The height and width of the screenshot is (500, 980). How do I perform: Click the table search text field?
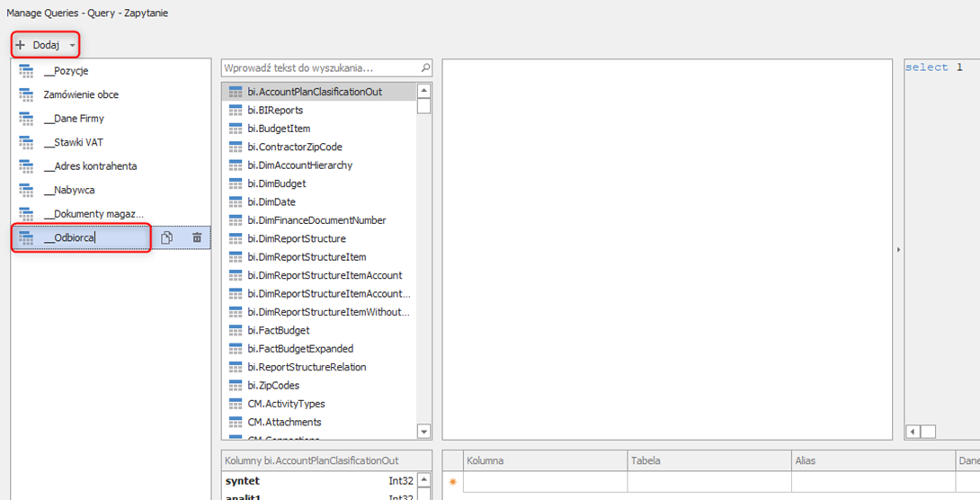pos(319,68)
